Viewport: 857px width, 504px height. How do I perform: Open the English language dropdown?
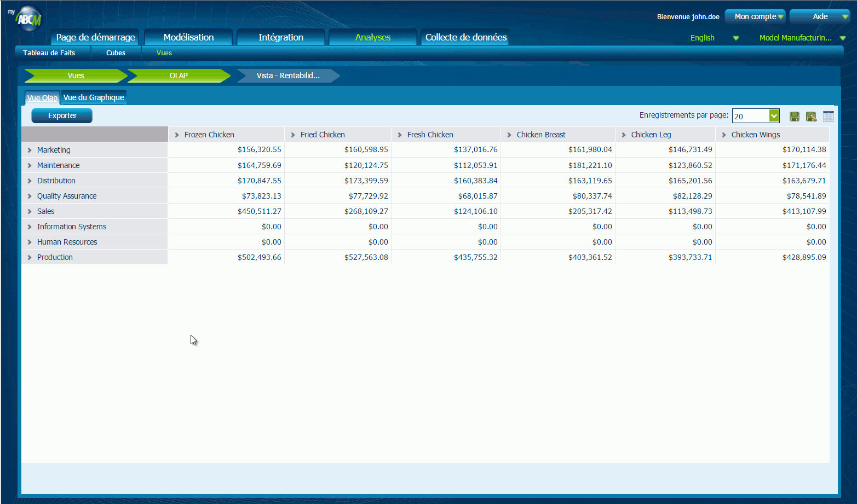[x=714, y=38]
